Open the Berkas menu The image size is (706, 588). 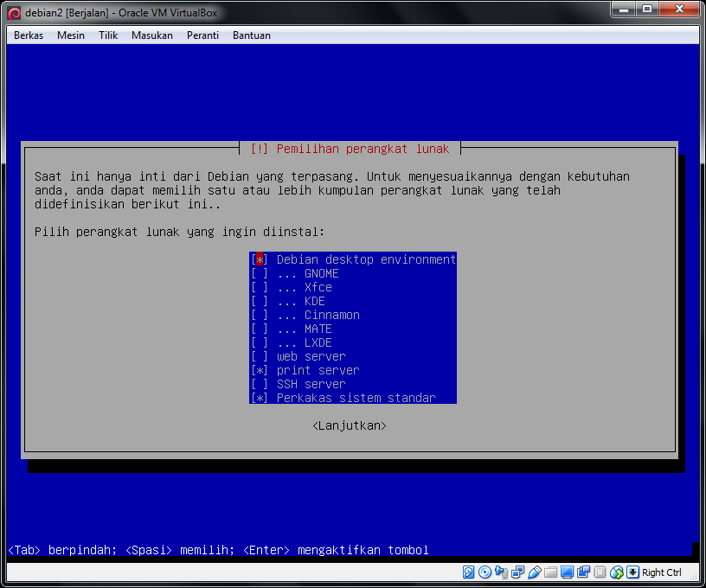(29, 35)
